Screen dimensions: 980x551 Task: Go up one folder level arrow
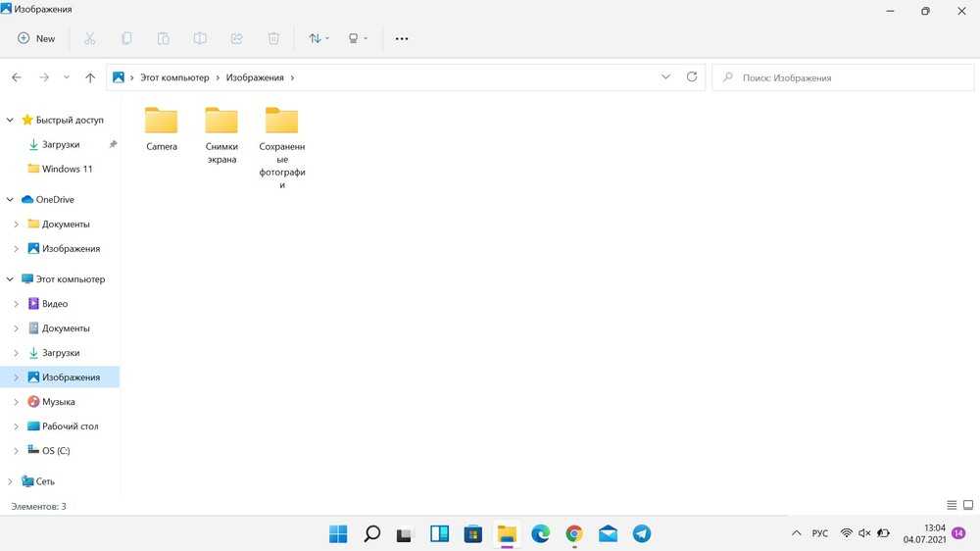click(90, 77)
